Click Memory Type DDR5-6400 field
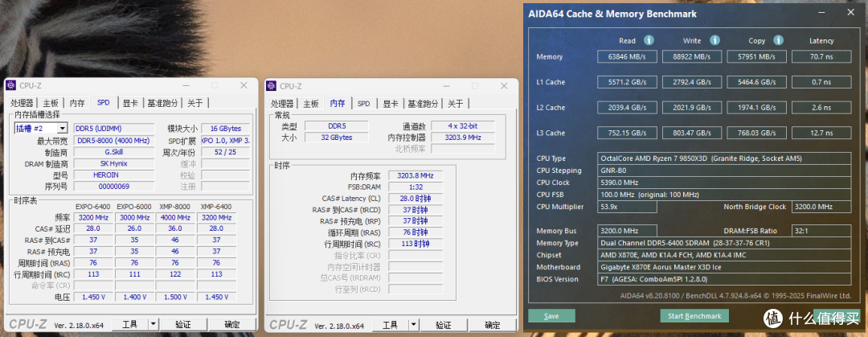 tap(725, 244)
